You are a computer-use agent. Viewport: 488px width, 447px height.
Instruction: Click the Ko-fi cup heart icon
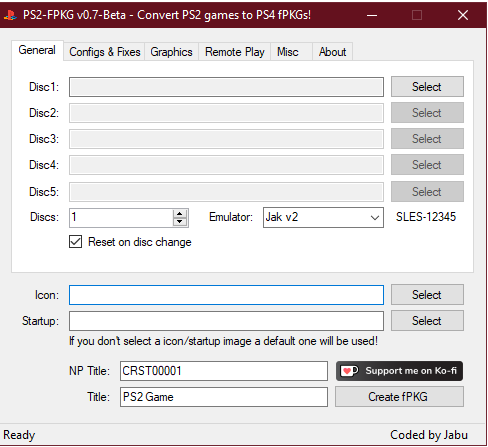click(x=349, y=371)
